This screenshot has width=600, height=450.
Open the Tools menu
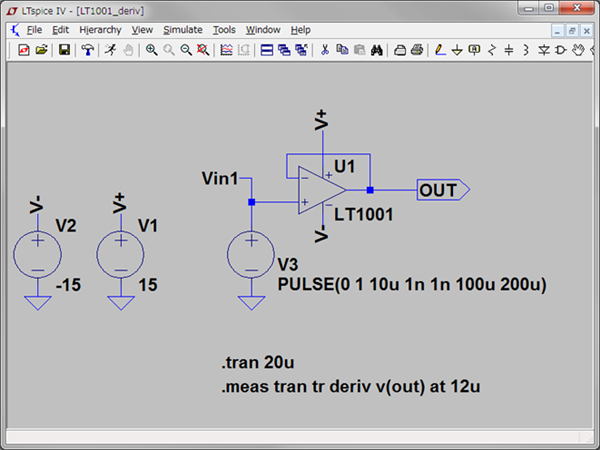224,30
